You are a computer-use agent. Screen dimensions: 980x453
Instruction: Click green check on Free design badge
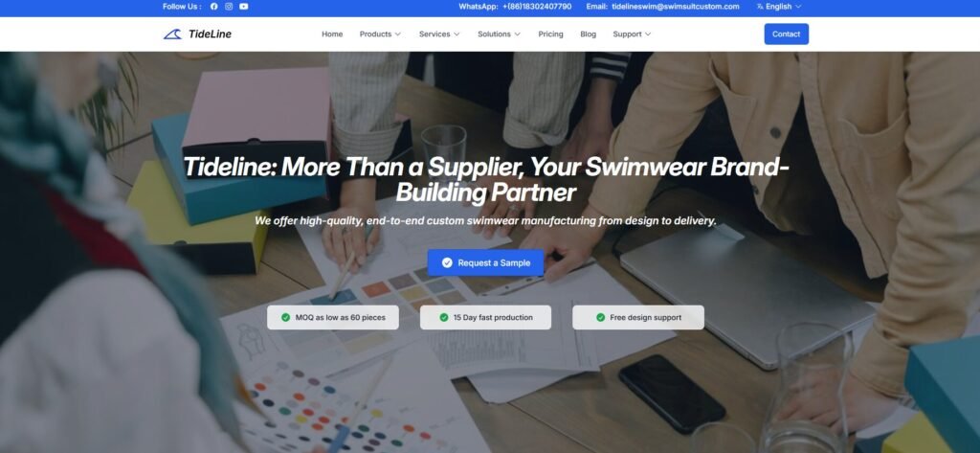(601, 317)
